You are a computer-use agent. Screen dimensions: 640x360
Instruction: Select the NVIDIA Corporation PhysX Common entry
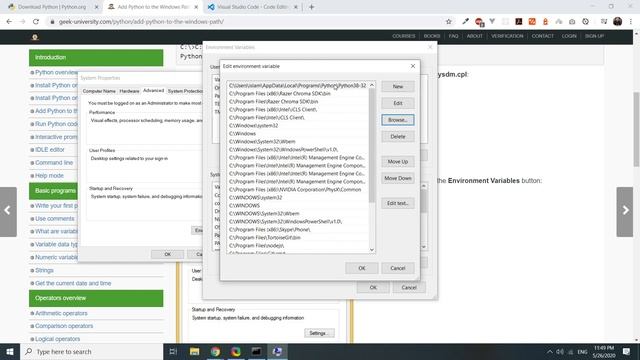(x=298, y=189)
